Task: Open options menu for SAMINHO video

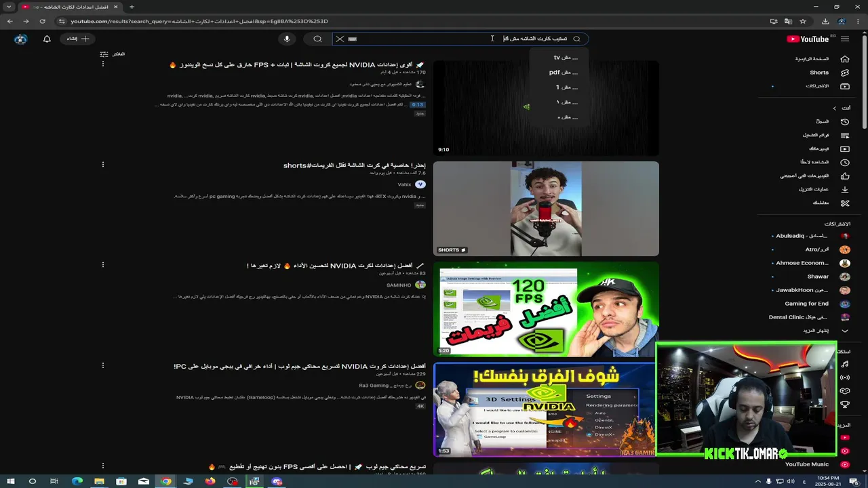Action: click(x=103, y=264)
